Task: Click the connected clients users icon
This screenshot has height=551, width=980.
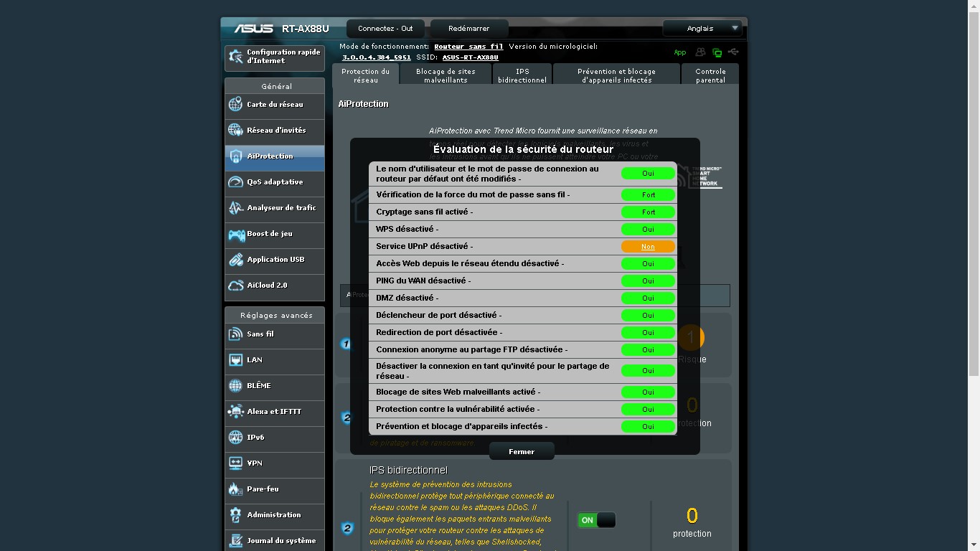Action: click(x=700, y=52)
